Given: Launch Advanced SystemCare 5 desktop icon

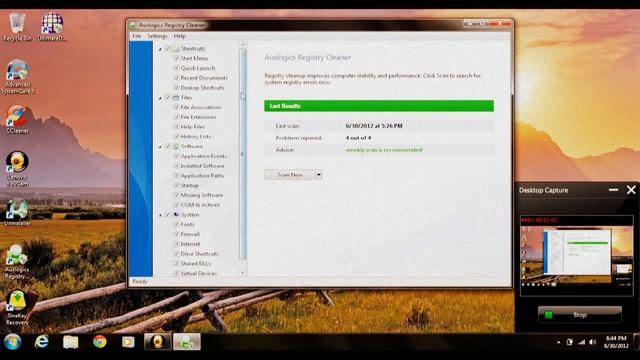Looking at the screenshot, I should pyautogui.click(x=17, y=77).
